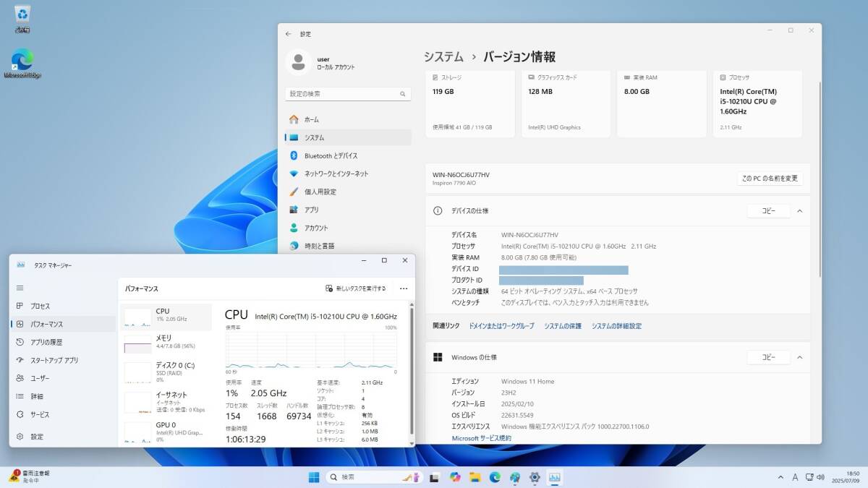Viewport: 868px width, 488px height.
Task: Go back with the Settings back arrow
Action: [289, 34]
